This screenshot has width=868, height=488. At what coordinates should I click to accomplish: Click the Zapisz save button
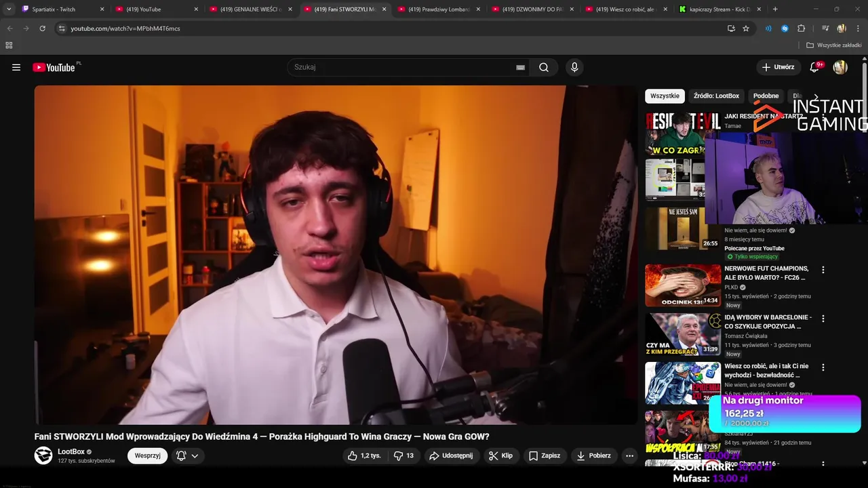[x=545, y=455]
